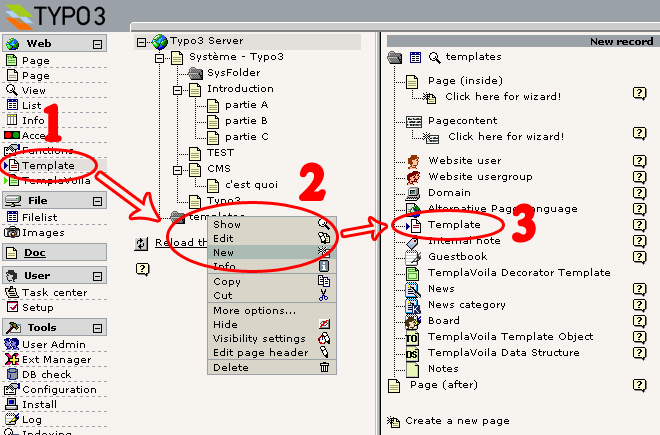
Task: Select the Filelist module icon
Action: click(12, 217)
